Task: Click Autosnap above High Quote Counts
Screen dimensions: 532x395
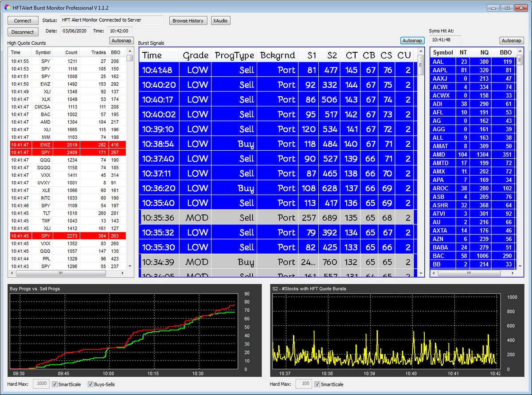Action: click(x=121, y=40)
